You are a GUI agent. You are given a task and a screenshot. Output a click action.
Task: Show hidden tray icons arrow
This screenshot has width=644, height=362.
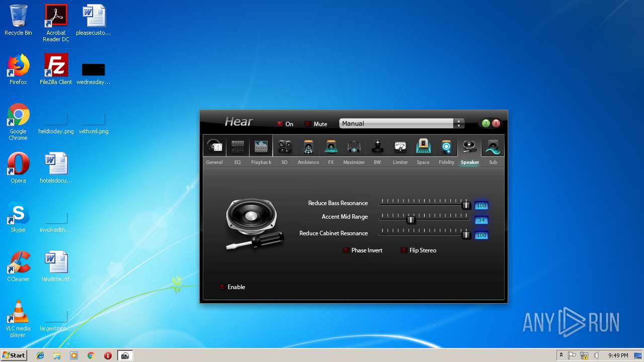pos(561,355)
